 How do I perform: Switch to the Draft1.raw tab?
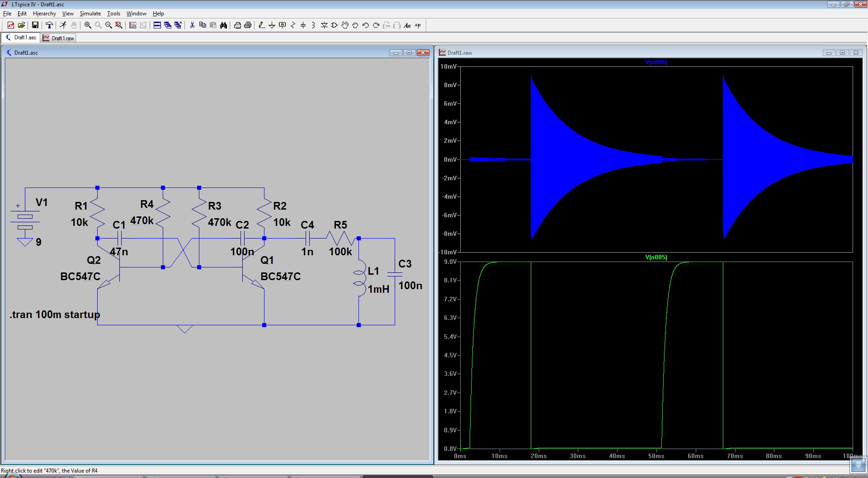pyautogui.click(x=58, y=38)
